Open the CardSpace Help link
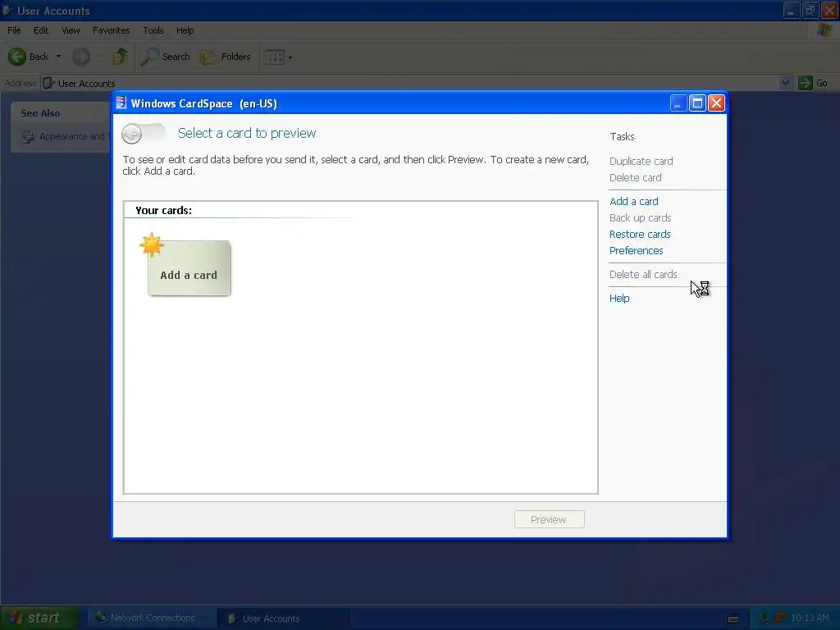This screenshot has width=840, height=630. [619, 299]
